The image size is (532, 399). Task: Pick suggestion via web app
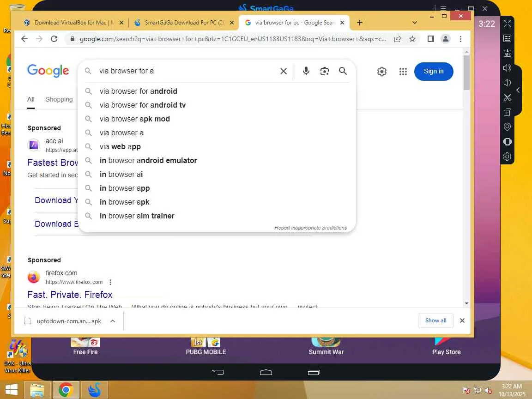coord(217,146)
